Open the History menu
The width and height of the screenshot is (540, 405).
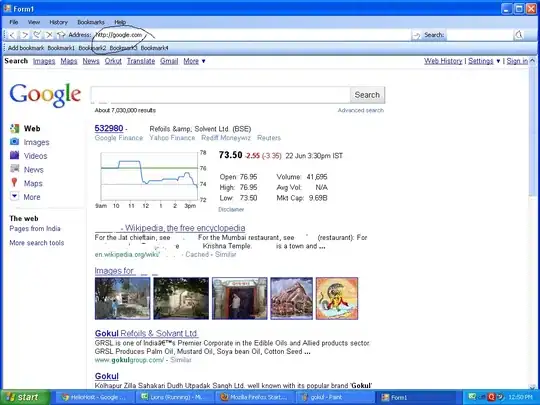click(x=59, y=22)
